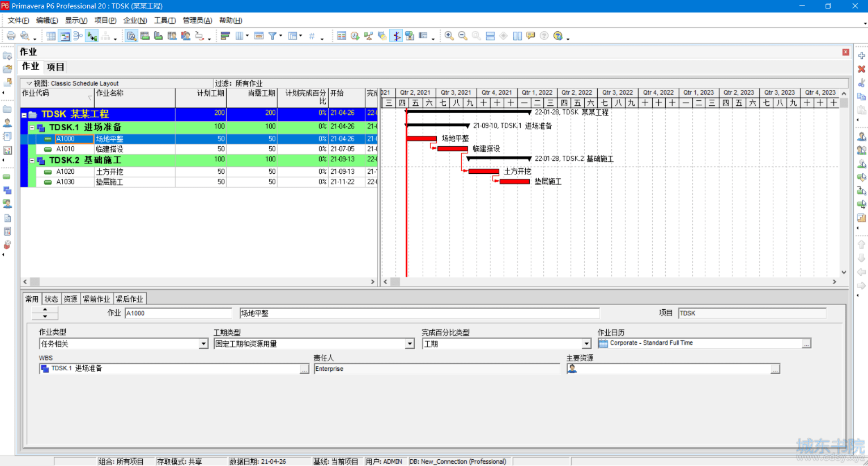Click previous activity up arrow stepper

tap(45, 310)
